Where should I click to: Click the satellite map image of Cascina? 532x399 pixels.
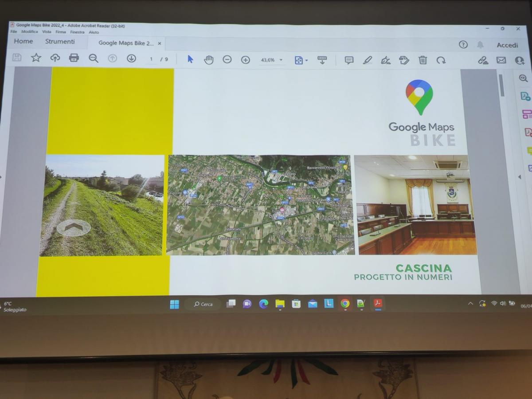[261, 205]
